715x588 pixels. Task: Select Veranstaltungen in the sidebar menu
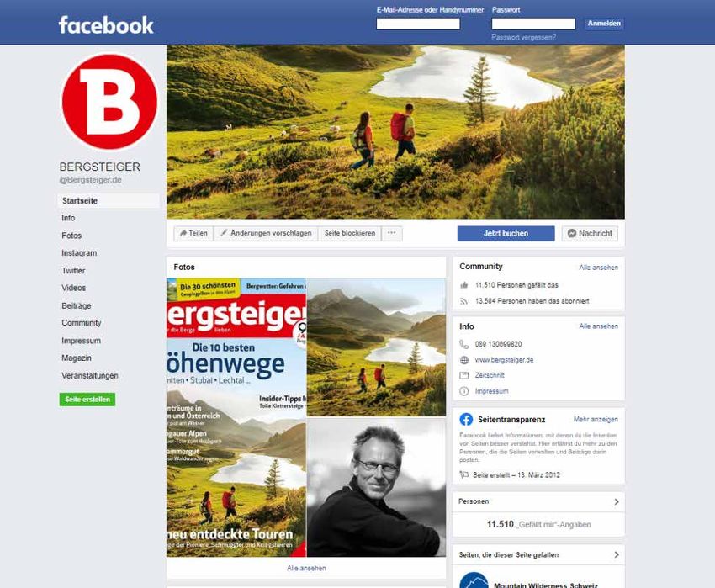90,375
